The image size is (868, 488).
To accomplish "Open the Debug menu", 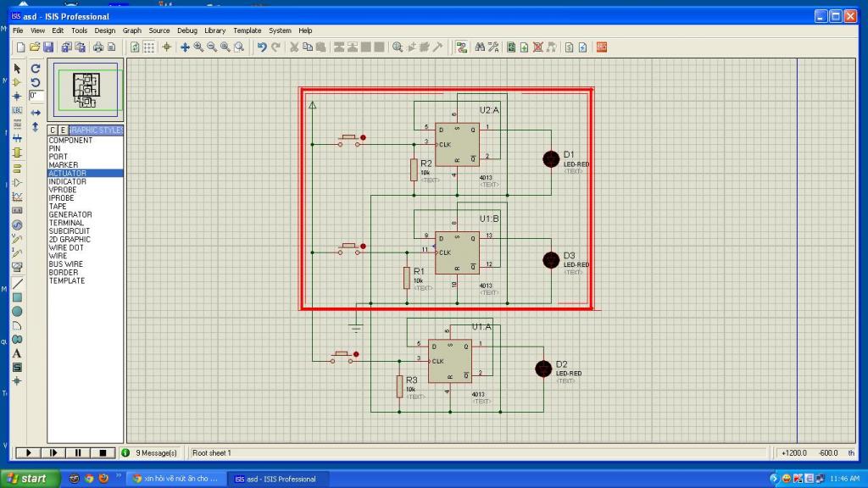I will point(186,30).
